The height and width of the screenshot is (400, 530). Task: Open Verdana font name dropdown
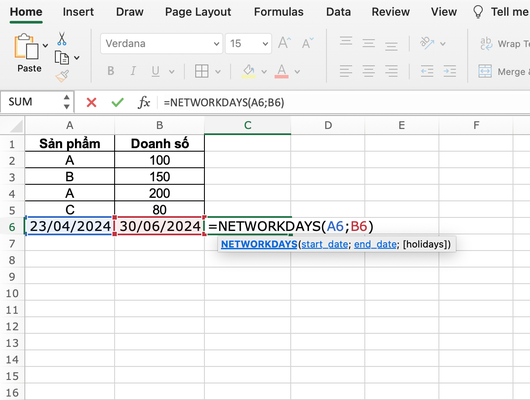[216, 44]
